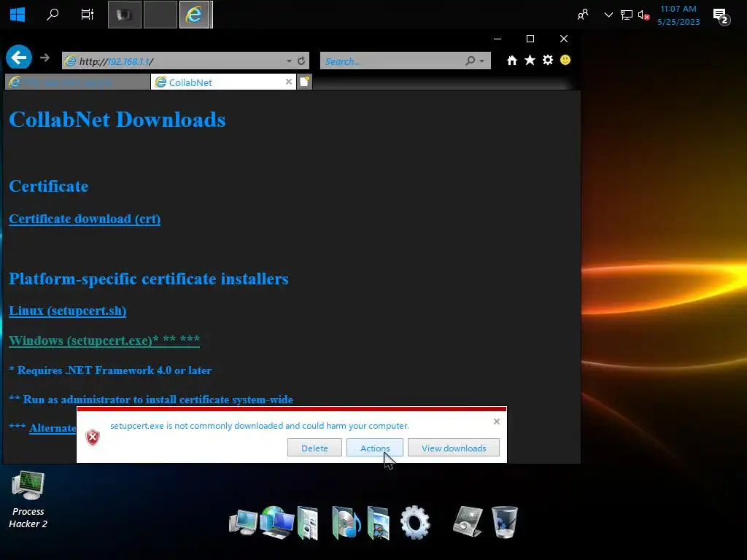The height and width of the screenshot is (560, 747).
Task: Click the CollabNet Downloads heading
Action: (117, 120)
